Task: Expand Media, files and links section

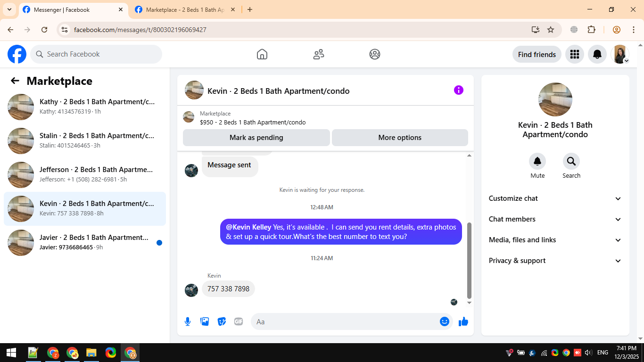Action: [x=555, y=240]
